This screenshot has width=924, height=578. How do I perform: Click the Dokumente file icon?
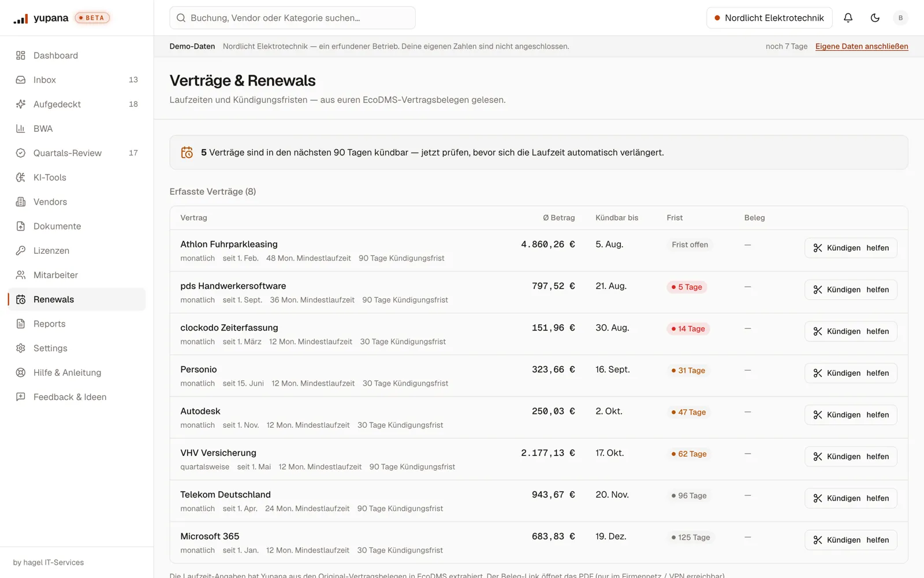point(21,226)
